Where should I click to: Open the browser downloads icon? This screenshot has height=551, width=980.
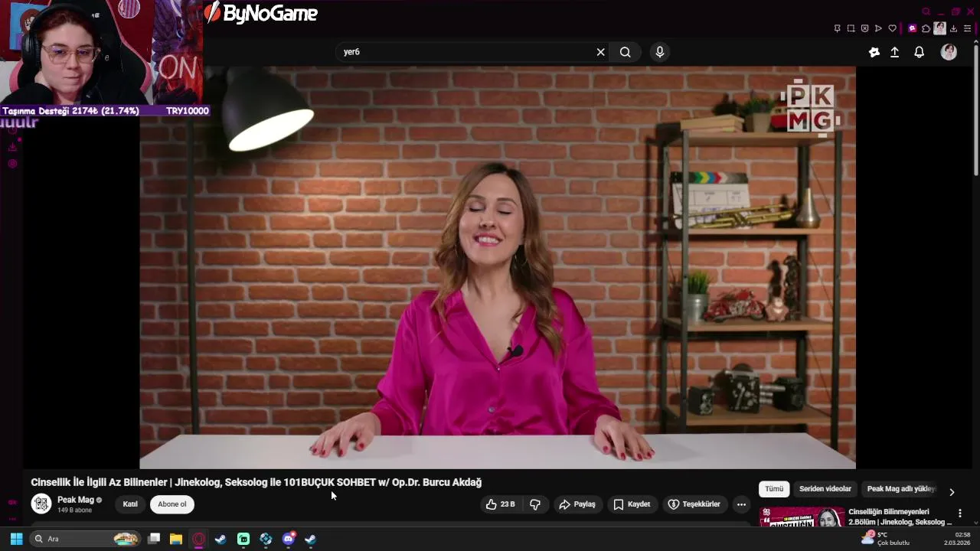coord(954,28)
